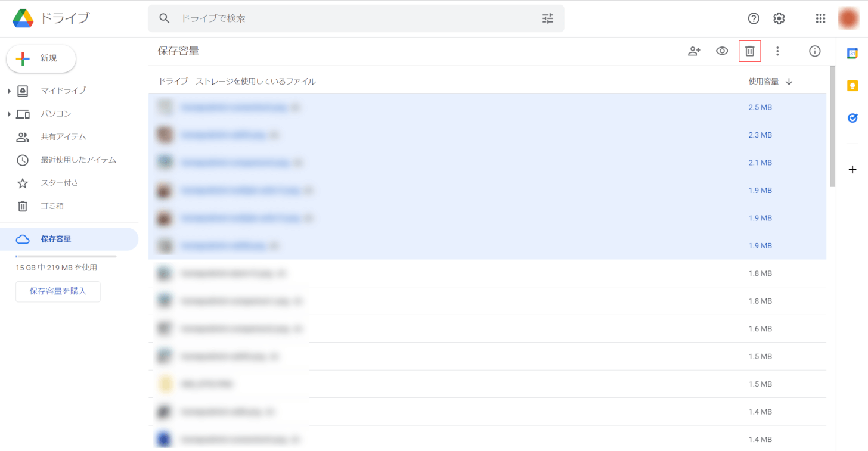This screenshot has width=868, height=451.
Task: Select 保存容量 in sidebar
Action: (69, 239)
